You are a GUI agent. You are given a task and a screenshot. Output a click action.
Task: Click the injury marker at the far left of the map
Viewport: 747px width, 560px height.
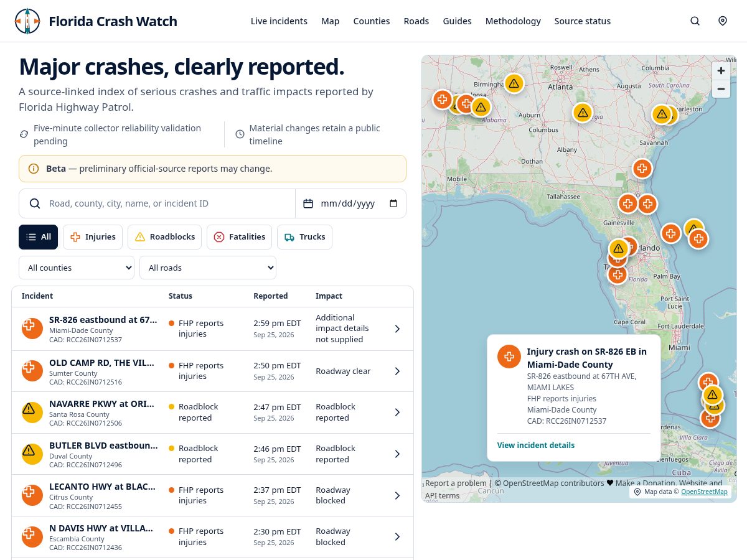coord(442,99)
